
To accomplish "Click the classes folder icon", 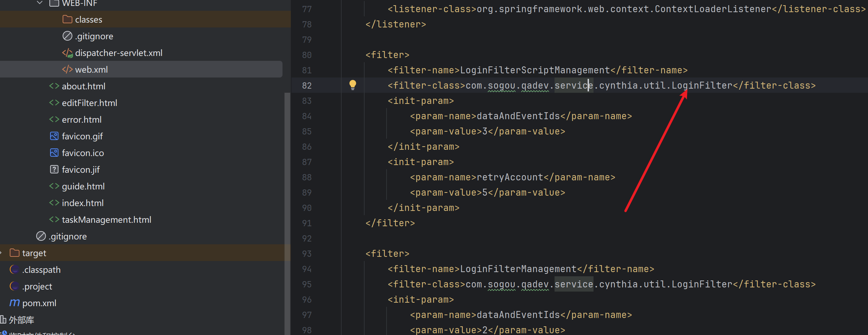I will click(x=67, y=19).
